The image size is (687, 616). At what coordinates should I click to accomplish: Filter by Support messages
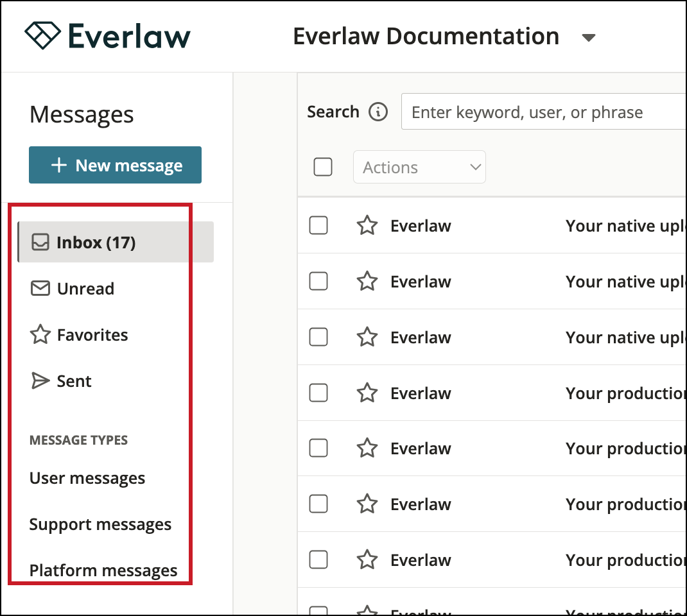click(100, 524)
